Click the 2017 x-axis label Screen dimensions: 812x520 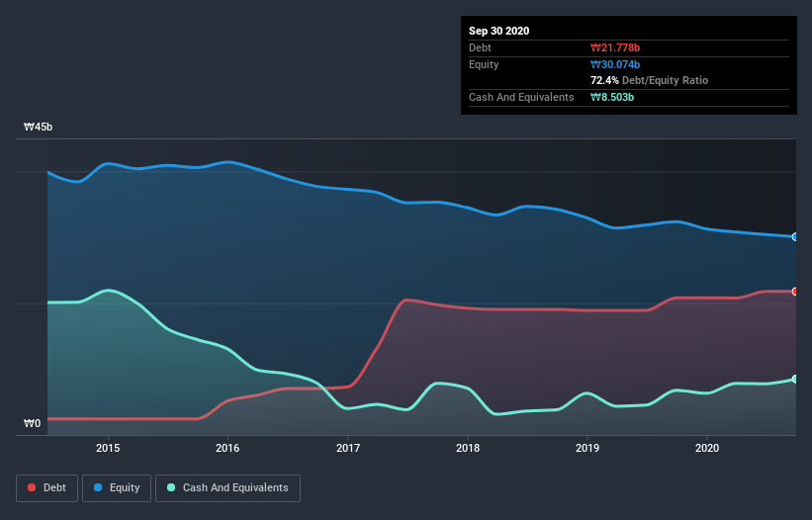pos(348,448)
